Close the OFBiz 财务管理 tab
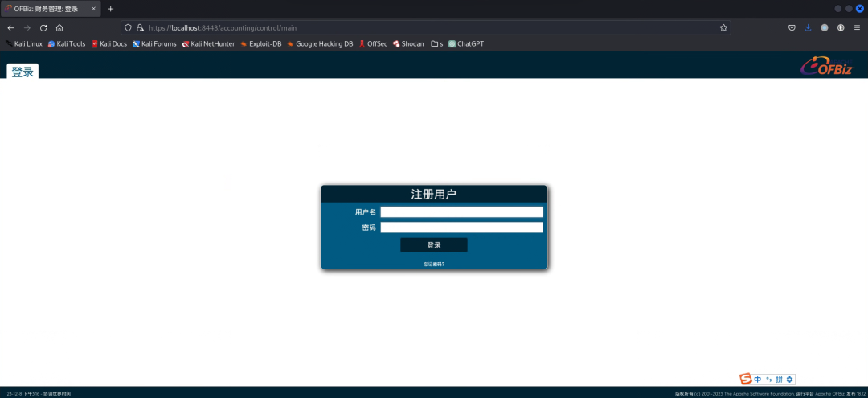This screenshot has height=398, width=868. (93, 9)
